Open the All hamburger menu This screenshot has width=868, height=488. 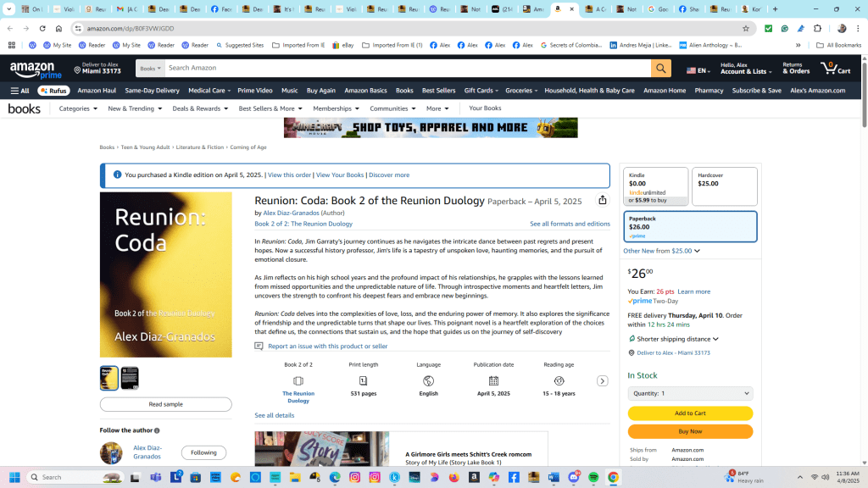19,91
